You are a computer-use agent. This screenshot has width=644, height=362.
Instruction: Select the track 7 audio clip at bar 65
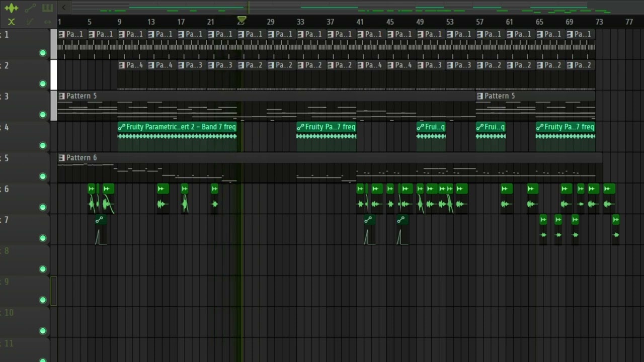(543, 230)
